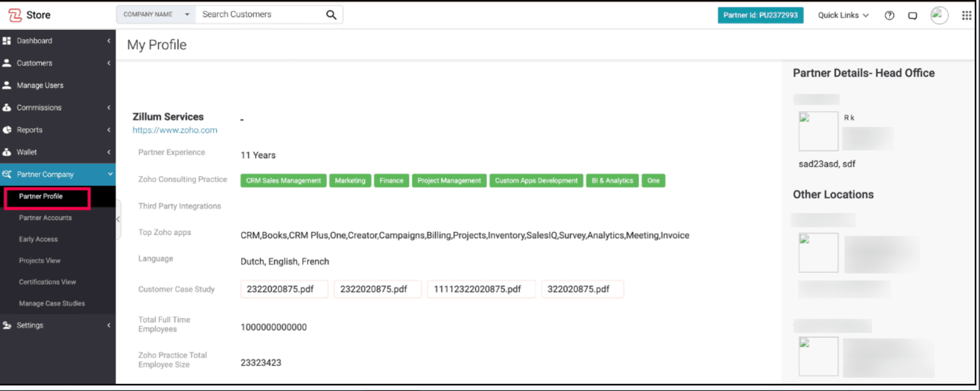
Task: Expand the Reports menu chevron
Action: (x=109, y=130)
